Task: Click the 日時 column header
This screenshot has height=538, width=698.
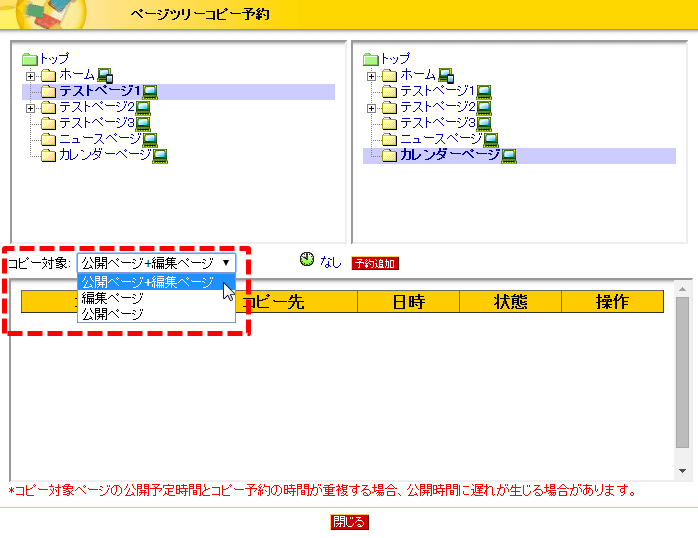Action: point(408,302)
